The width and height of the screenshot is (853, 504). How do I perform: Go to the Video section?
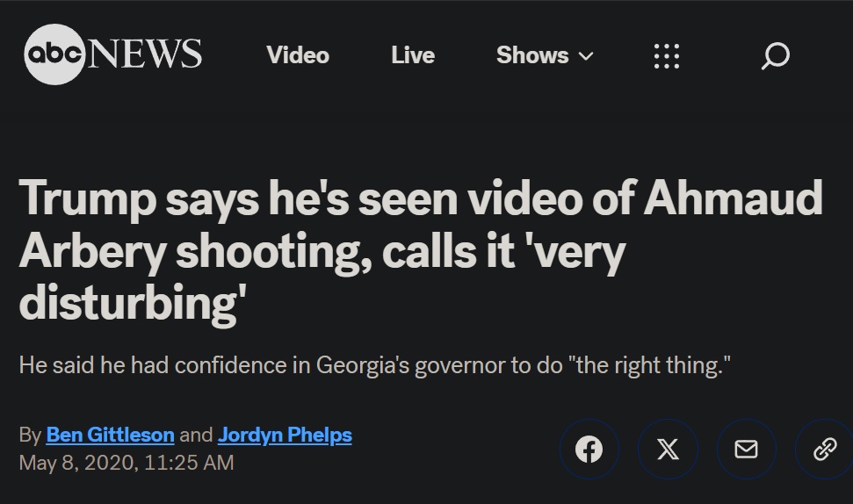coord(298,55)
